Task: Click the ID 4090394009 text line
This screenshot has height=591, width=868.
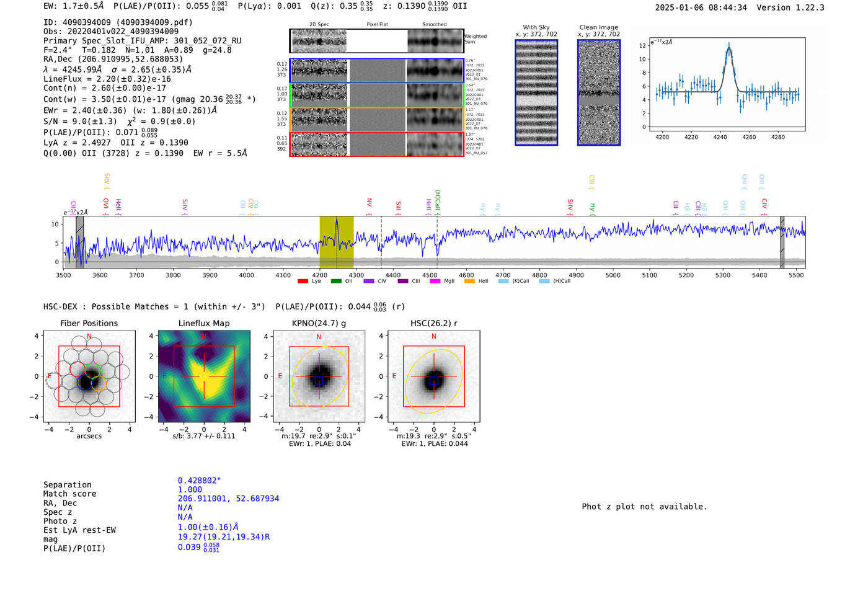Action: (x=118, y=22)
